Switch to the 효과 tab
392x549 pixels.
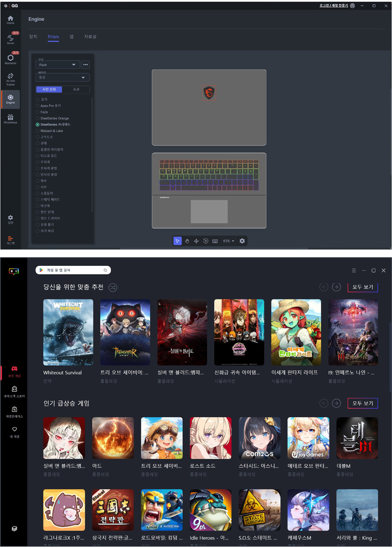[76, 89]
